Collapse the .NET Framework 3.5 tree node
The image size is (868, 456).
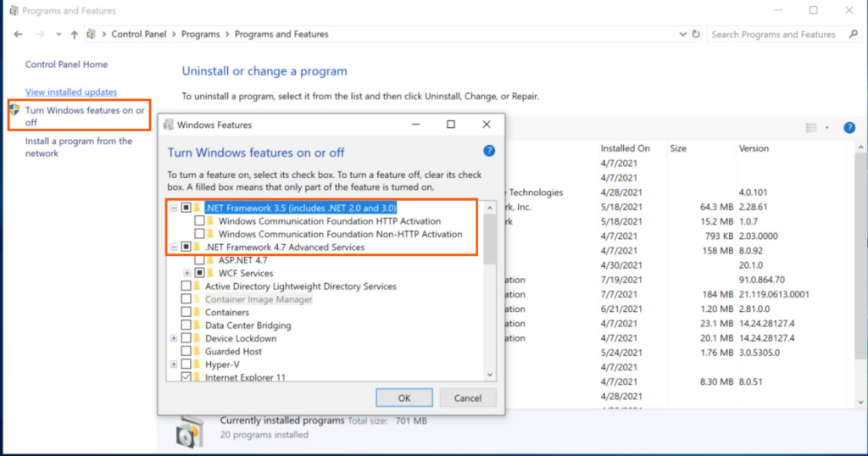[x=174, y=208]
